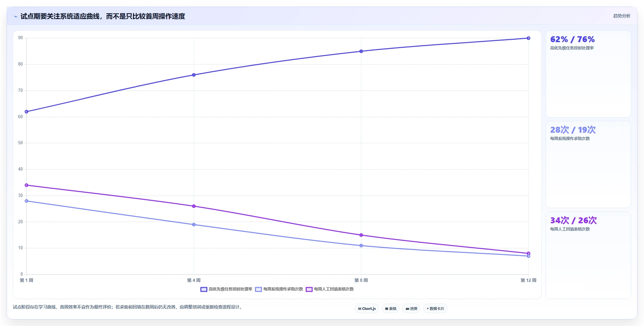644x326 pixels.
Task: Click the 每周人工回填表格次数 card caption
Action: pyautogui.click(x=570, y=229)
